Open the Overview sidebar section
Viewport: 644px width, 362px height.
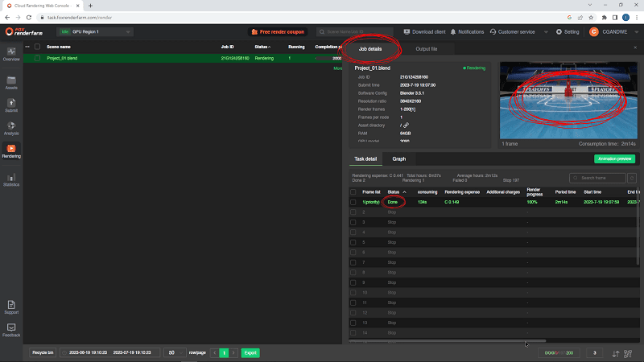[11, 54]
